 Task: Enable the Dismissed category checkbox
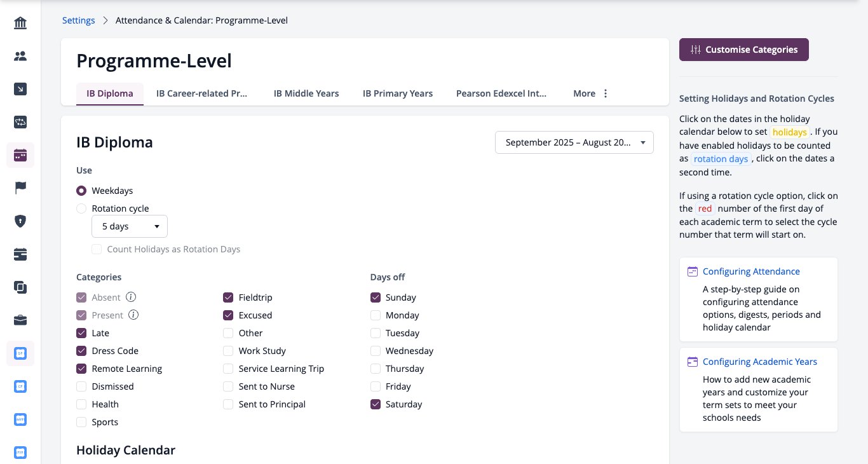click(81, 386)
